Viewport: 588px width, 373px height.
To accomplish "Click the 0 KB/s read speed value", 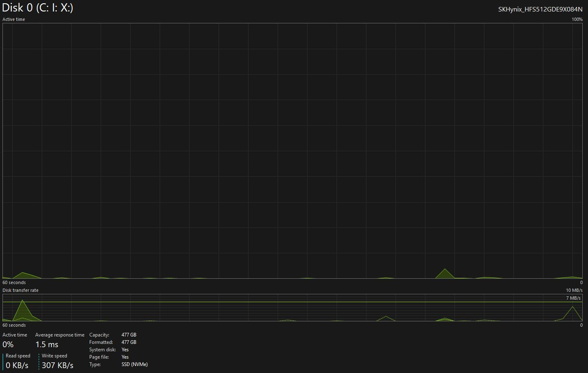I will point(17,365).
